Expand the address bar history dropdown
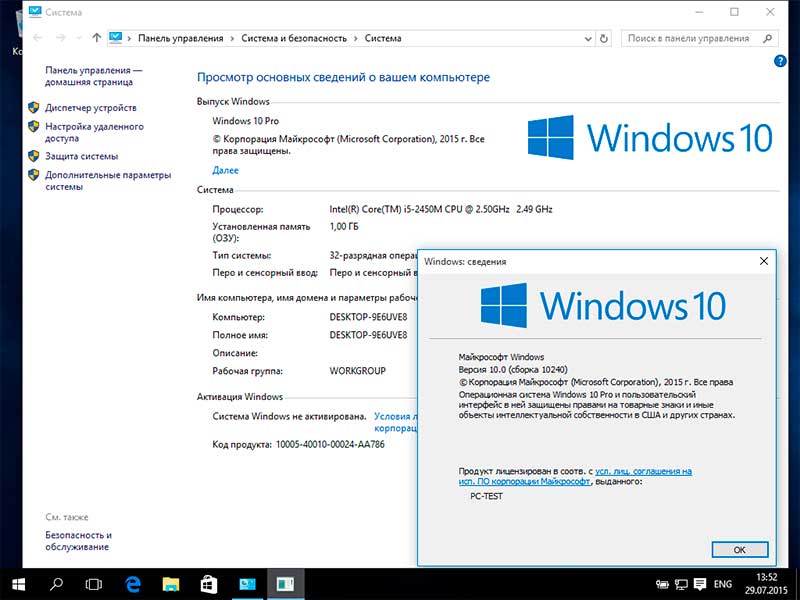Screen dimensions: 800x600 coord(588,39)
